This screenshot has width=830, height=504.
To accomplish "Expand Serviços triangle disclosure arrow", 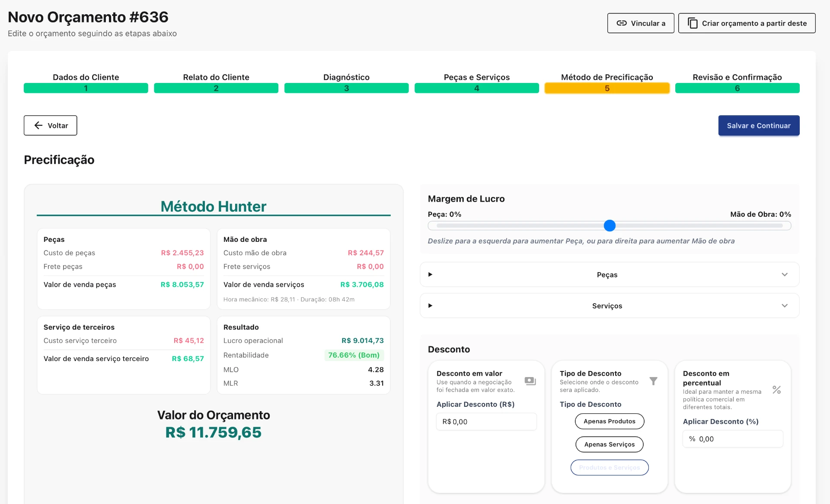I will [x=430, y=305].
